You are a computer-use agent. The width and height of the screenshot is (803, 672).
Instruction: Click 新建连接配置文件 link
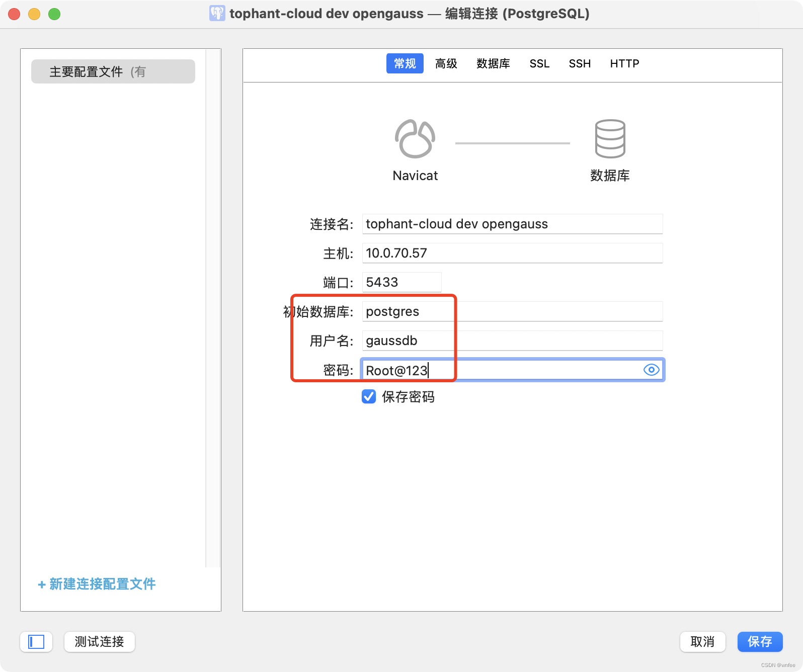click(97, 584)
